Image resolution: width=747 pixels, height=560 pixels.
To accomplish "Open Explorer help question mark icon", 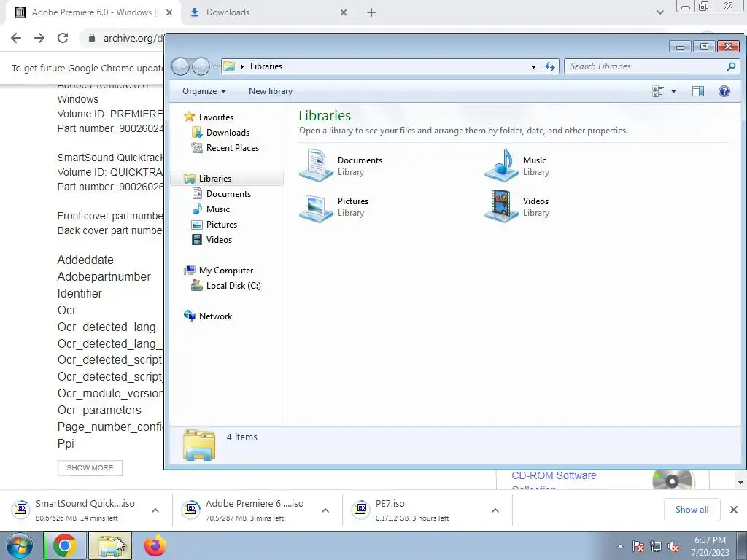I will click(724, 91).
